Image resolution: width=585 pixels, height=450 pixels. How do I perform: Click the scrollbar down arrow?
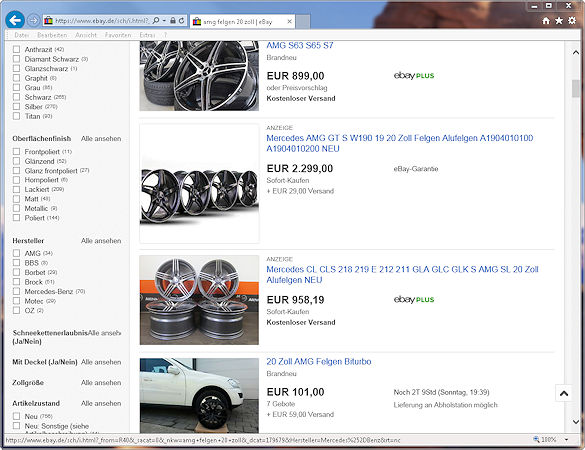point(576,422)
